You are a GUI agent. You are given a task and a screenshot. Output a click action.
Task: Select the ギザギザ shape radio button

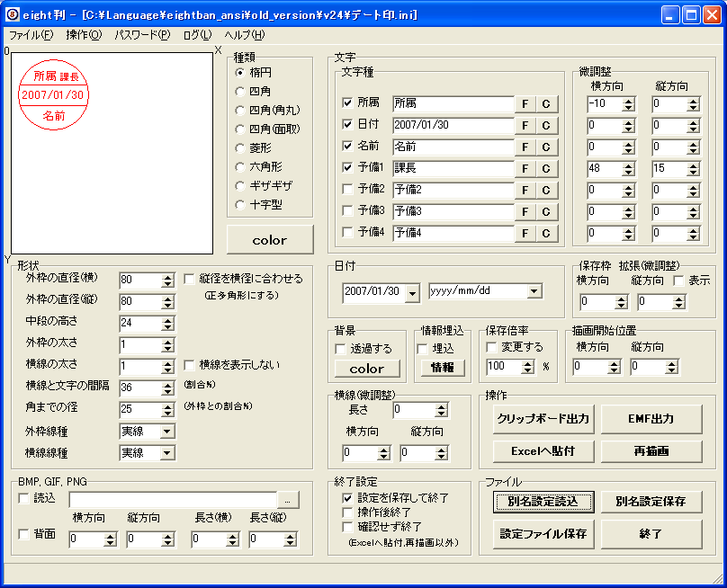(x=239, y=186)
